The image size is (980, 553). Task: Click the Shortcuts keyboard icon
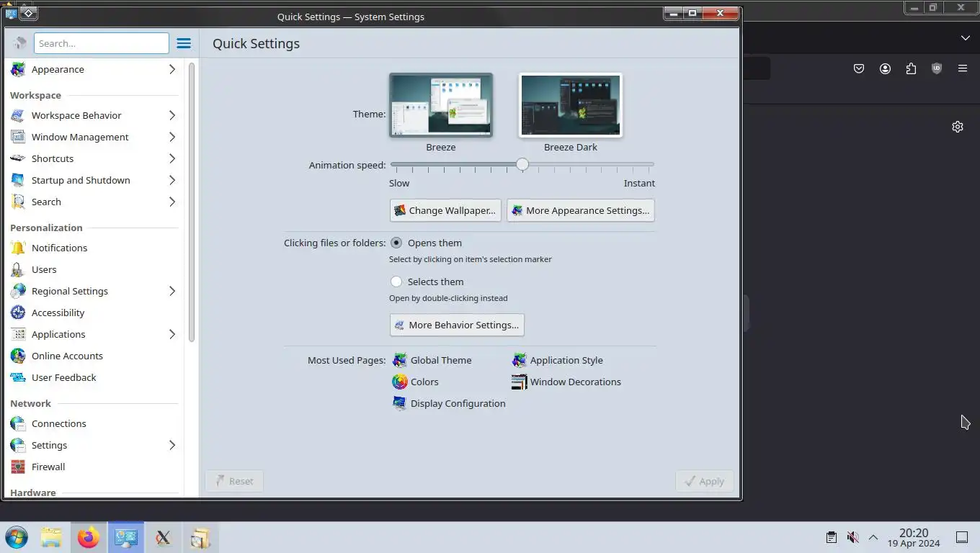(18, 158)
